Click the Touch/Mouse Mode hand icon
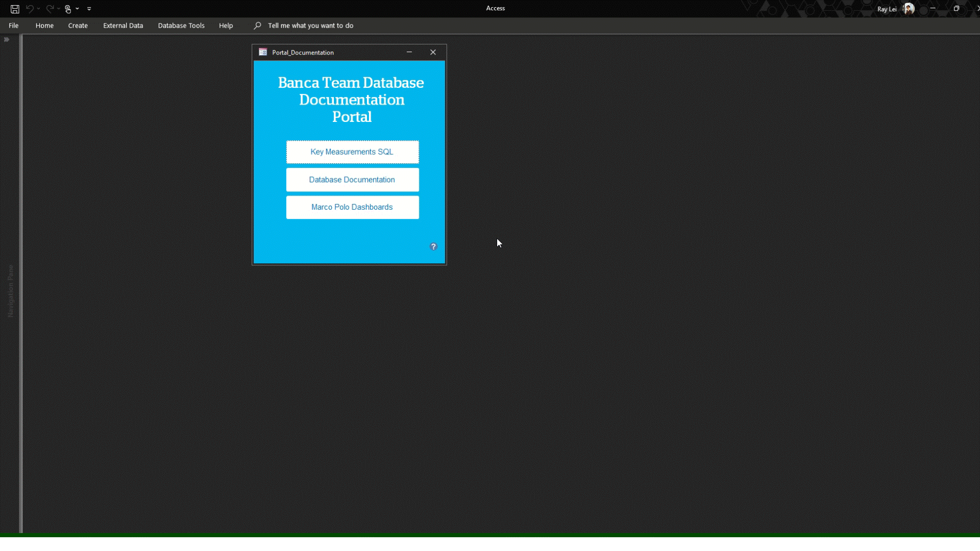 point(68,9)
